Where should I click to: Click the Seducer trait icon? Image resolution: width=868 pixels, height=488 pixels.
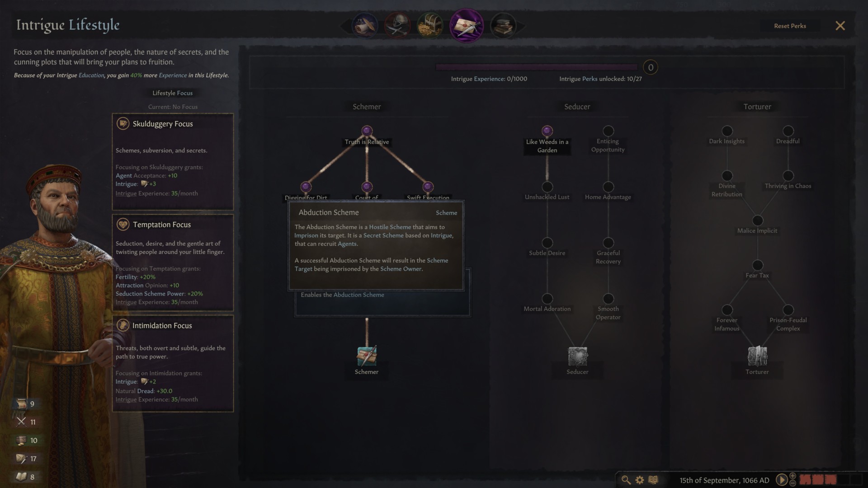[x=577, y=356]
